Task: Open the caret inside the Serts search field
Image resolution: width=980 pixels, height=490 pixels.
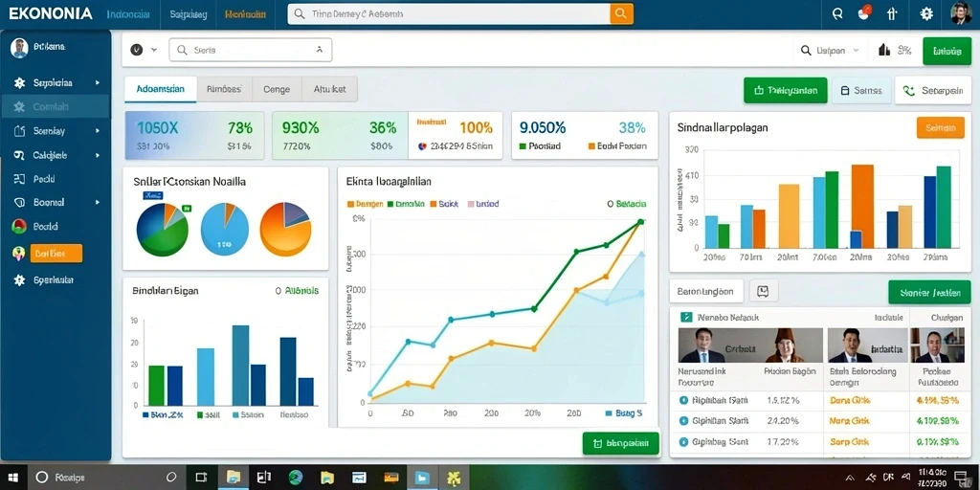Action: tap(320, 50)
